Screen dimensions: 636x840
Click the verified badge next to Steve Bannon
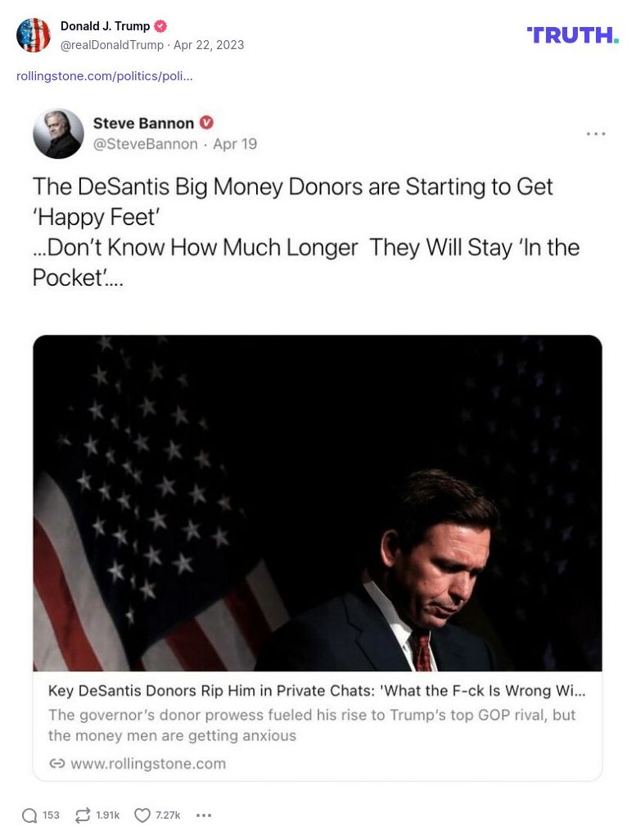pos(207,123)
